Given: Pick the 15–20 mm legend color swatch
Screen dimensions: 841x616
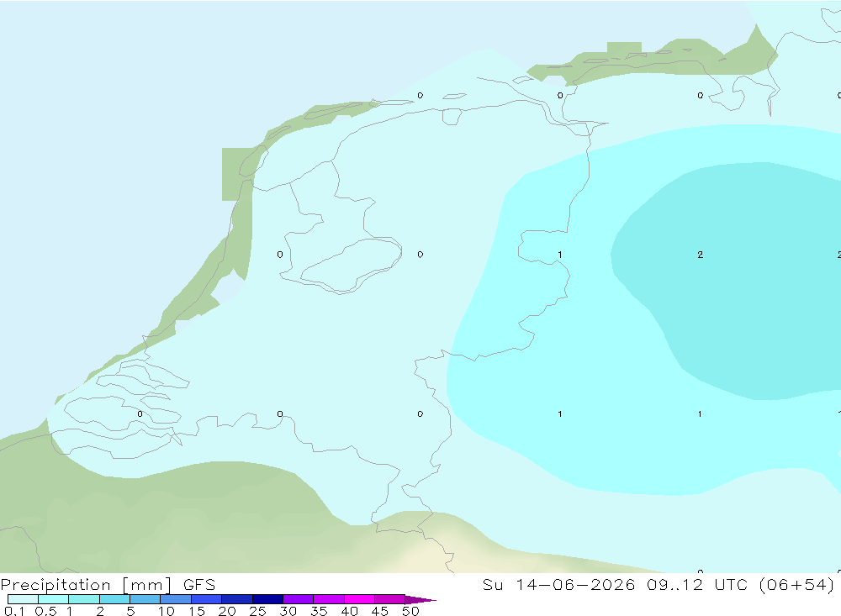Looking at the screenshot, I should (206, 599).
